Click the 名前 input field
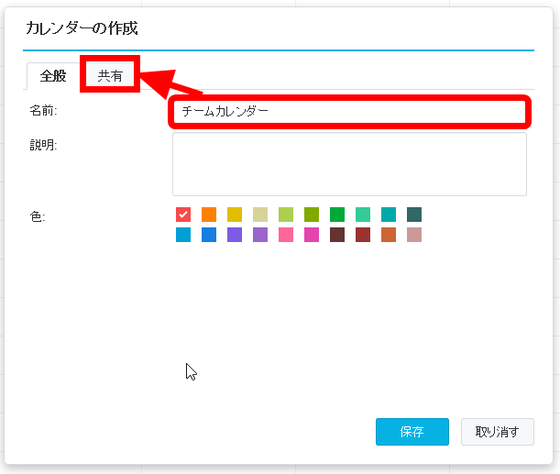Image resolution: width=560 pixels, height=474 pixels. tap(349, 111)
